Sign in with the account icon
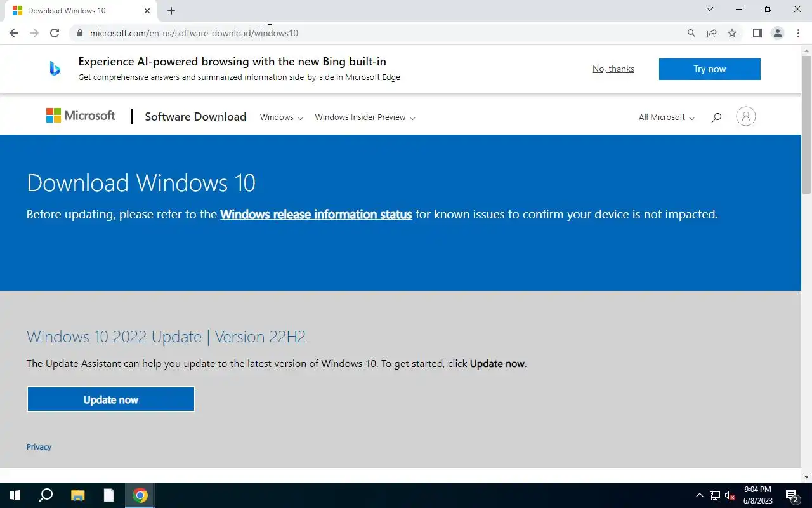812x508 pixels. tap(746, 116)
